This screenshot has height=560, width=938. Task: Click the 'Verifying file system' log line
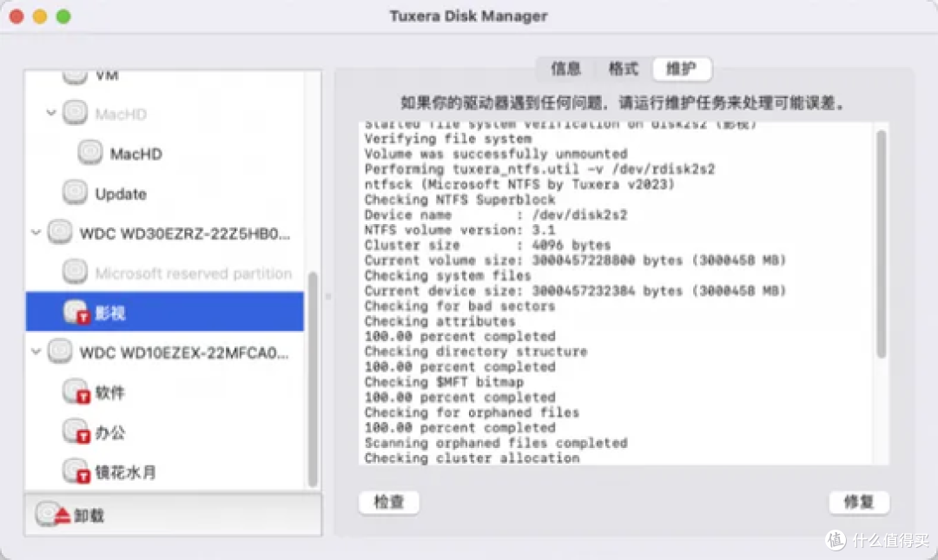[448, 139]
